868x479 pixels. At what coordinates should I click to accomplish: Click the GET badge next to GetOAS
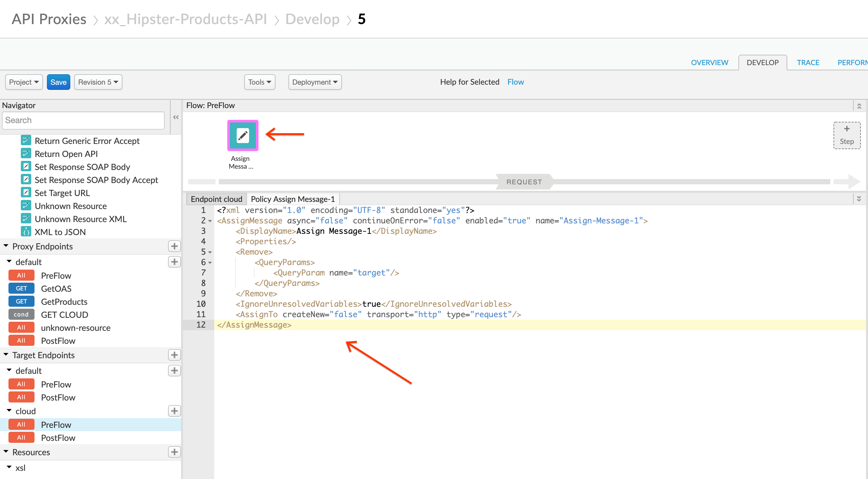click(21, 289)
